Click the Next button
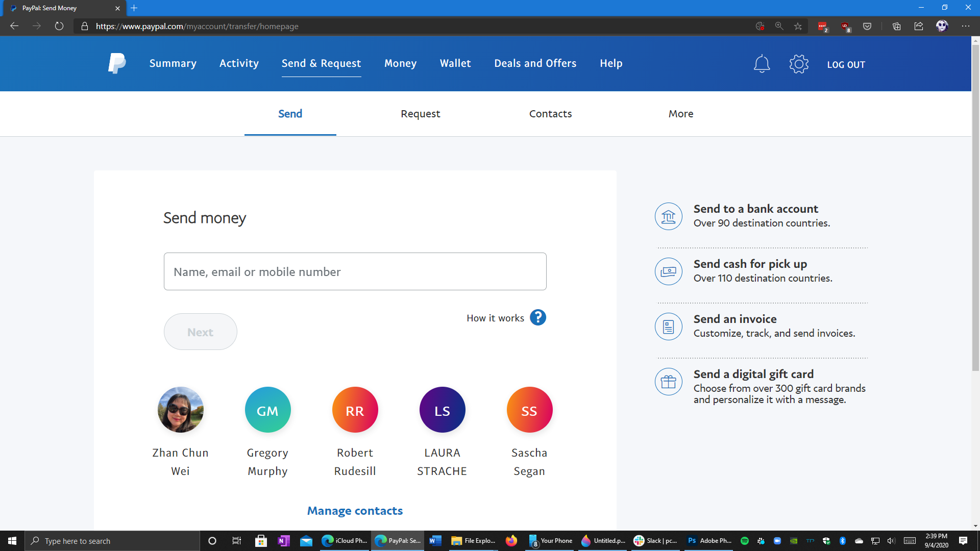This screenshot has width=980, height=551. coord(200,332)
